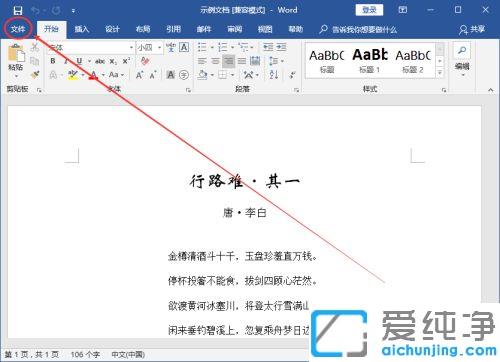Open the Font dialog launcher

[188, 90]
